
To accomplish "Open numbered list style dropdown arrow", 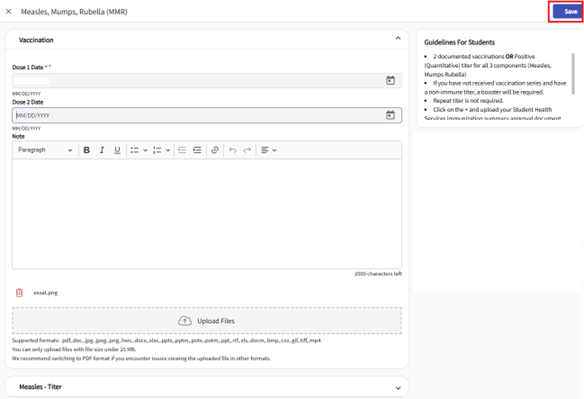I will coord(168,150).
